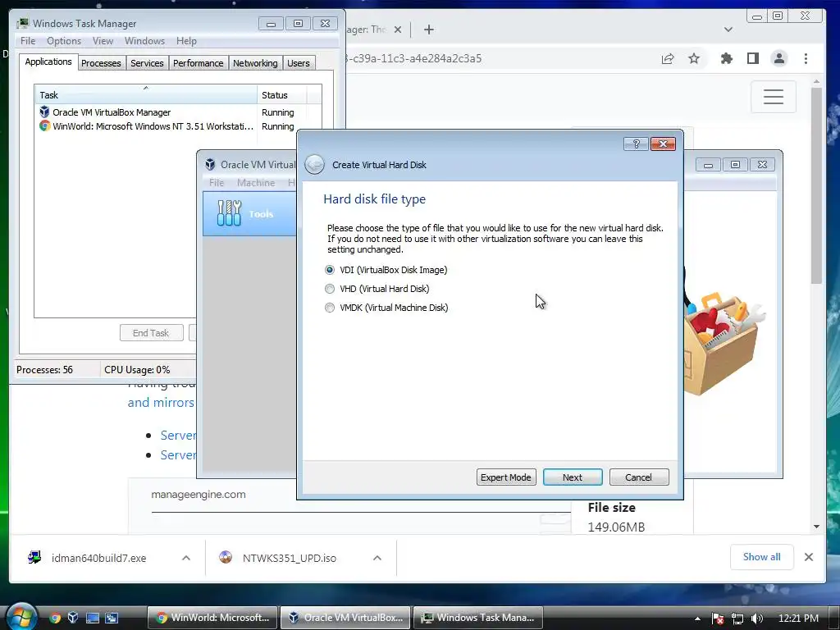Cancel the Create Virtual Hard Disk wizard
The width and height of the screenshot is (840, 630).
point(638,477)
